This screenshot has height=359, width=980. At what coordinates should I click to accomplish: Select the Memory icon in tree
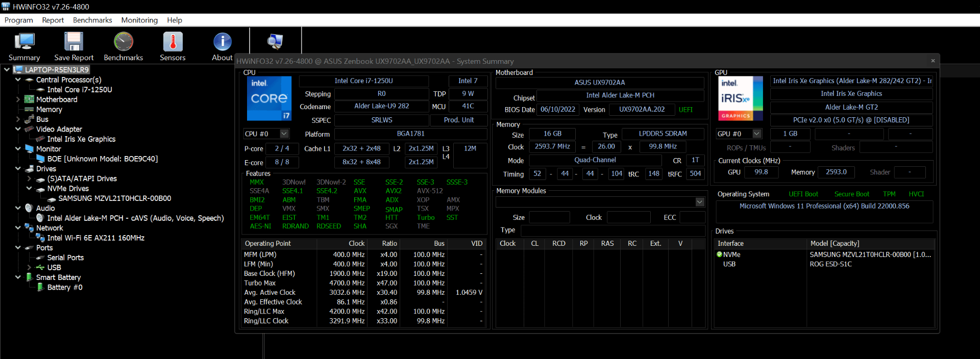tap(29, 109)
